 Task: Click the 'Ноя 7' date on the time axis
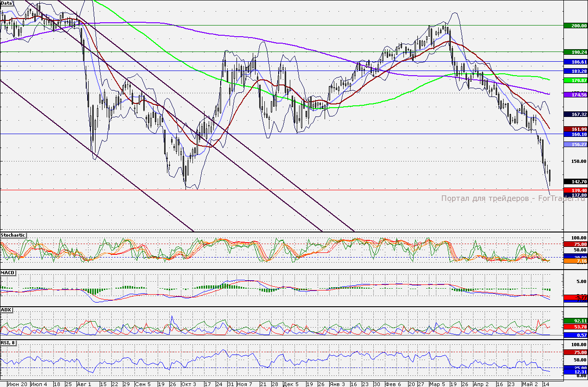[244, 384]
